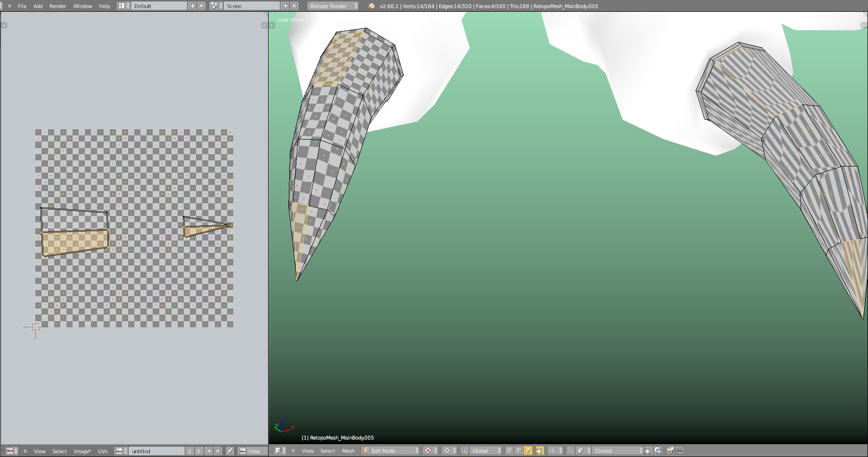Open the viewport shading dropdown
The height and width of the screenshot is (457, 868).
430,450
